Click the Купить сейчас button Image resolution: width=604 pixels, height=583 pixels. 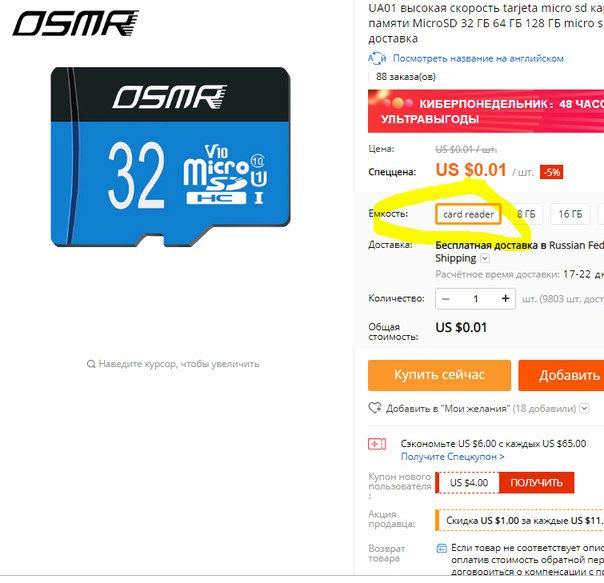tap(440, 375)
